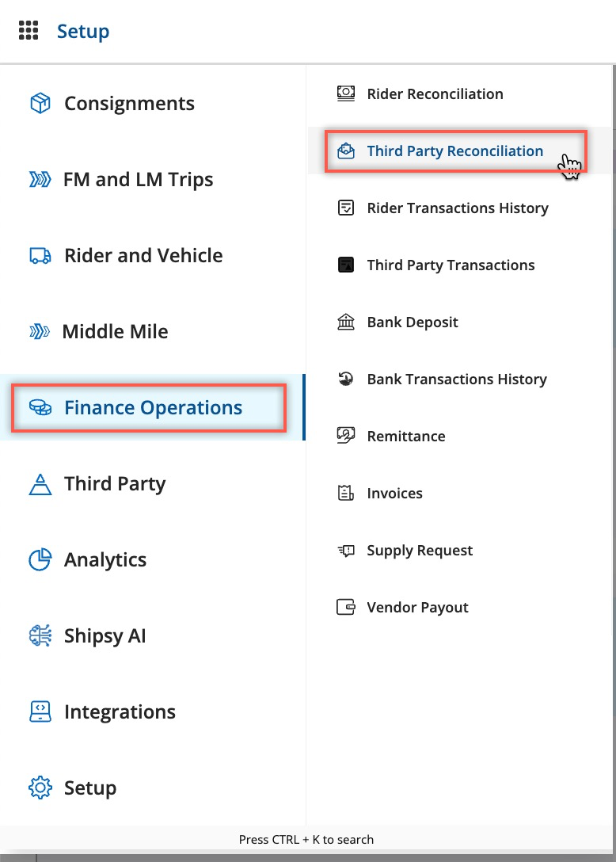Open Third Party Transactions page
This screenshot has height=862, width=616.
451,265
